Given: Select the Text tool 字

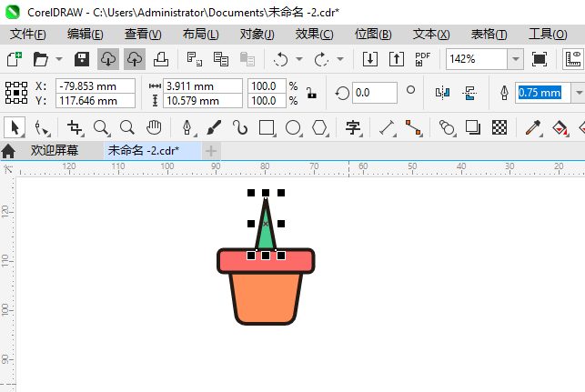Looking at the screenshot, I should tap(353, 128).
